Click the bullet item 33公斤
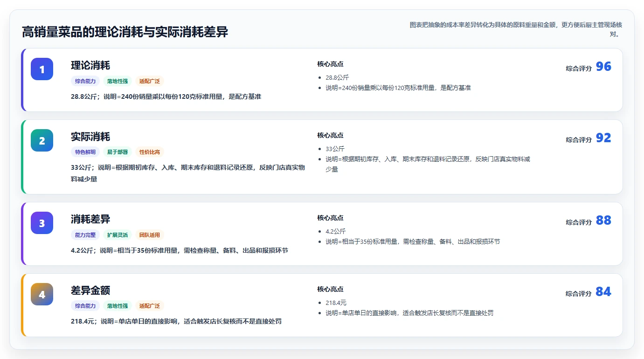 tap(335, 149)
